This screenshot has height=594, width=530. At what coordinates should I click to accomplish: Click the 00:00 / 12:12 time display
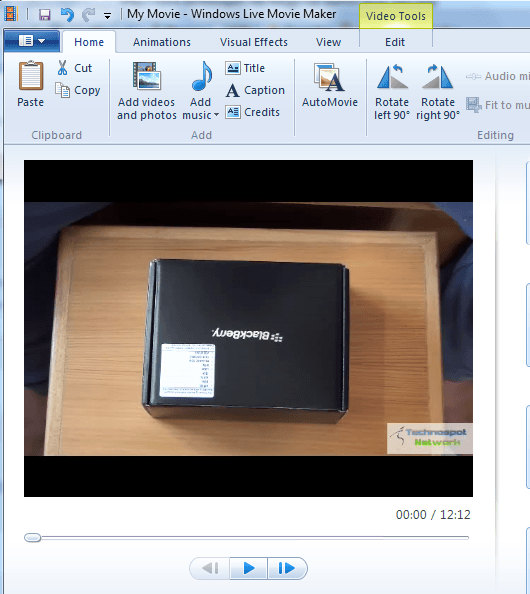pyautogui.click(x=433, y=515)
